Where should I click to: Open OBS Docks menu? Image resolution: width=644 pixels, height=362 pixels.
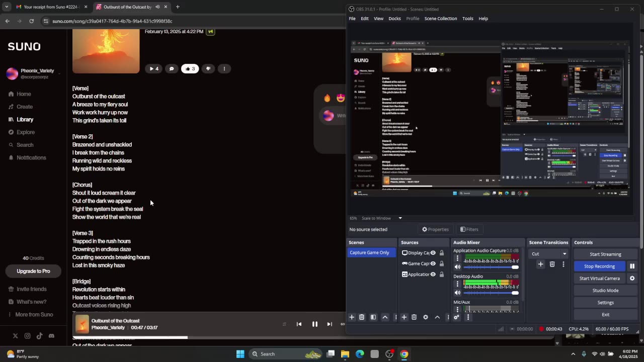pyautogui.click(x=395, y=19)
